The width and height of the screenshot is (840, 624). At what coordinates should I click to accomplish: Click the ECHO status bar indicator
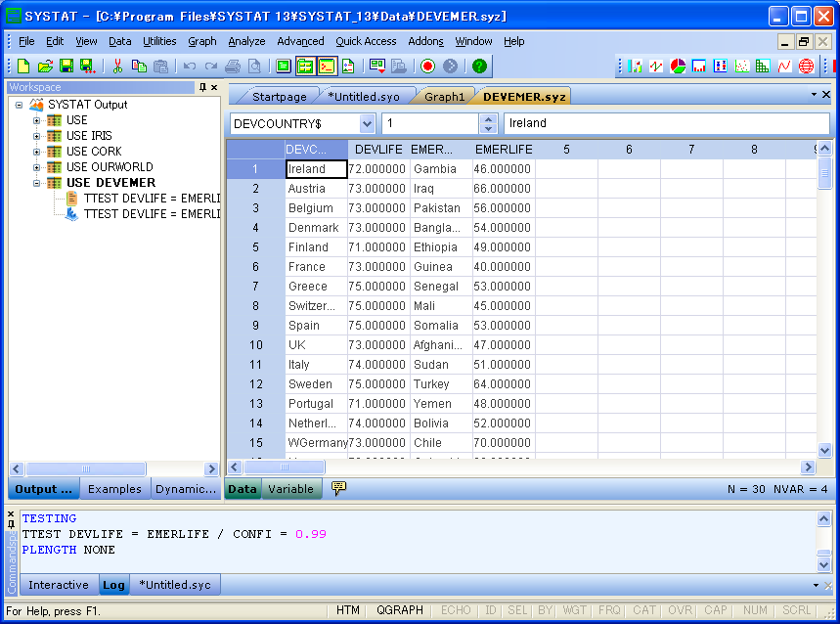456,610
